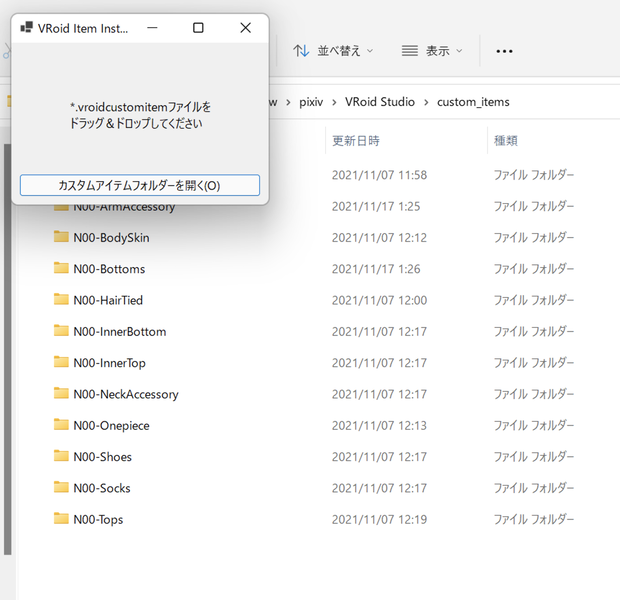Click the N00-NeckAccessory folder icon
The image size is (620, 600).
pos(61,392)
